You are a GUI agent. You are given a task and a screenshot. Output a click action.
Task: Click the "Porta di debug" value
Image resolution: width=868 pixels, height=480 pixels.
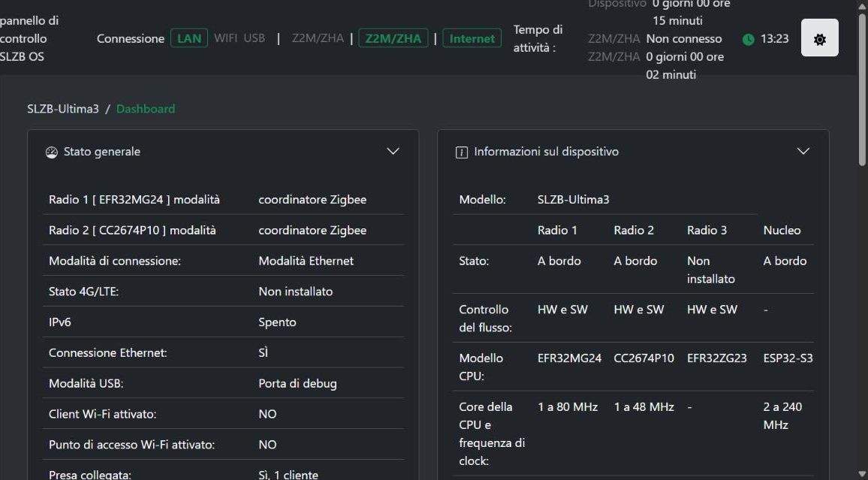(x=297, y=383)
